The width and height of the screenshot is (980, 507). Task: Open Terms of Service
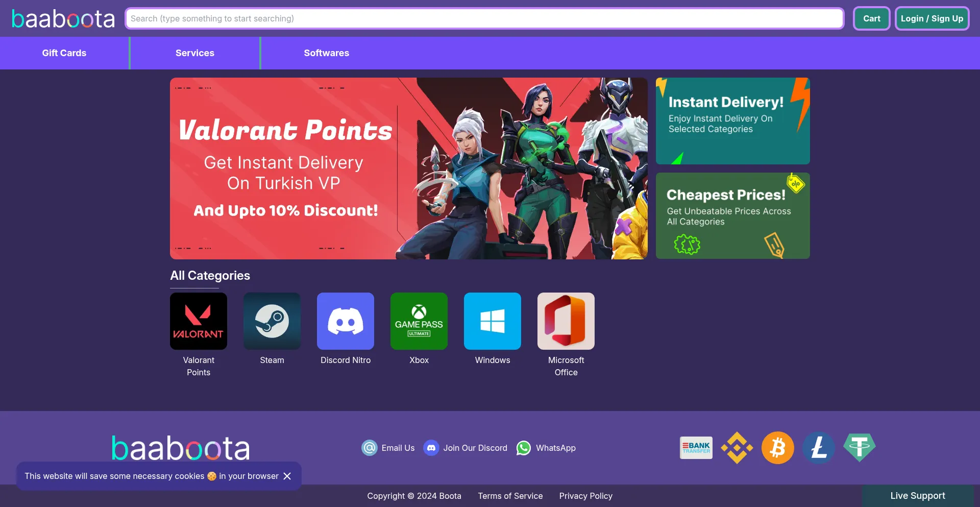pyautogui.click(x=510, y=496)
